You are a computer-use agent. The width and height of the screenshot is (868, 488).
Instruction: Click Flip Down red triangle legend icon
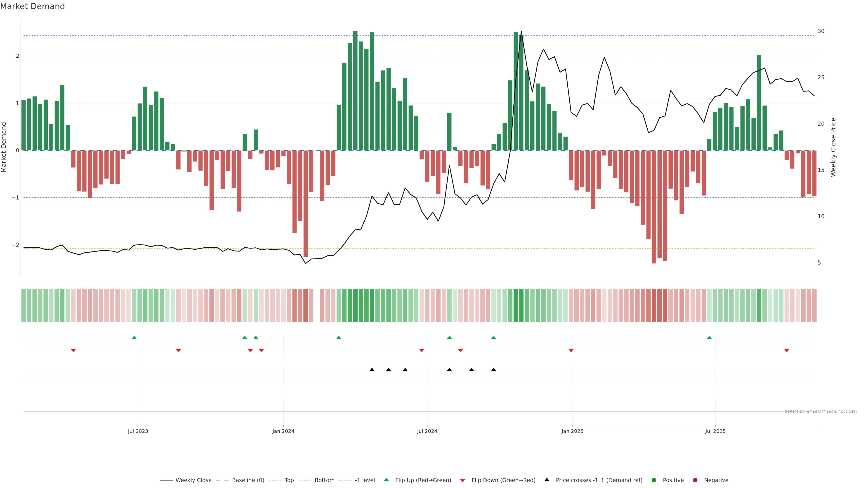click(x=463, y=481)
